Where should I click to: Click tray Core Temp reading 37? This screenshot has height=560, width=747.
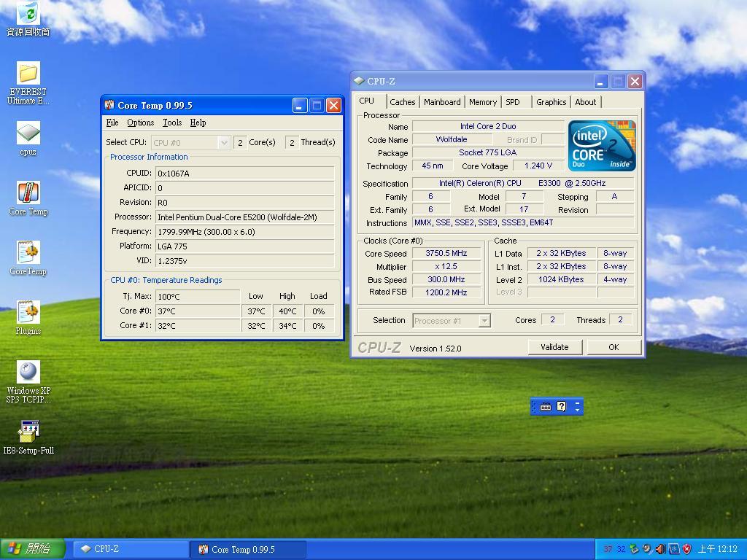point(608,549)
